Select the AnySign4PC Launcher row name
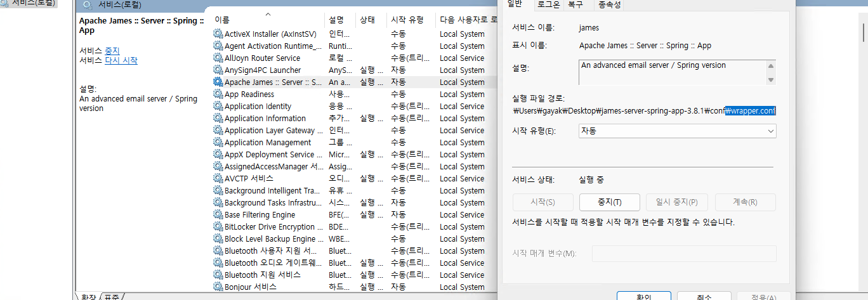The image size is (868, 300). 263,70
